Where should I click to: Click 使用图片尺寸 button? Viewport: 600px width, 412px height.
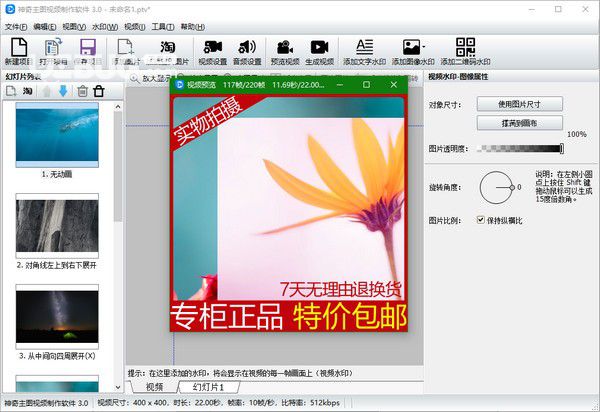pos(519,104)
